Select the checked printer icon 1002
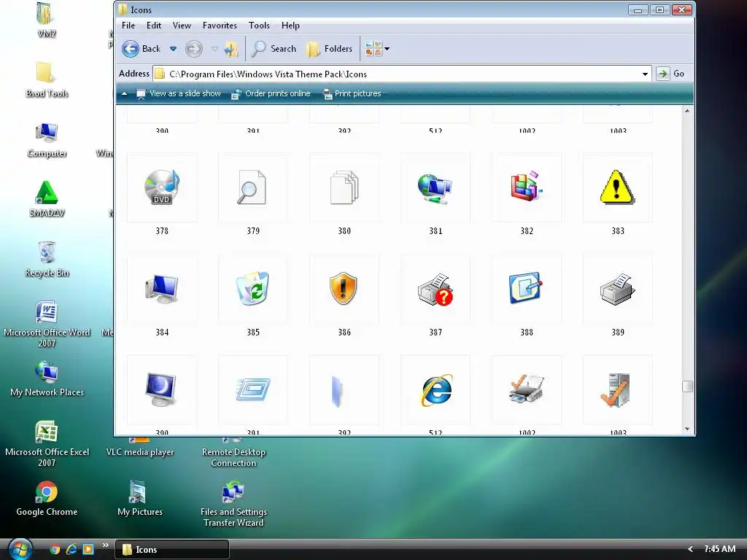The image size is (747, 560). 527,390
